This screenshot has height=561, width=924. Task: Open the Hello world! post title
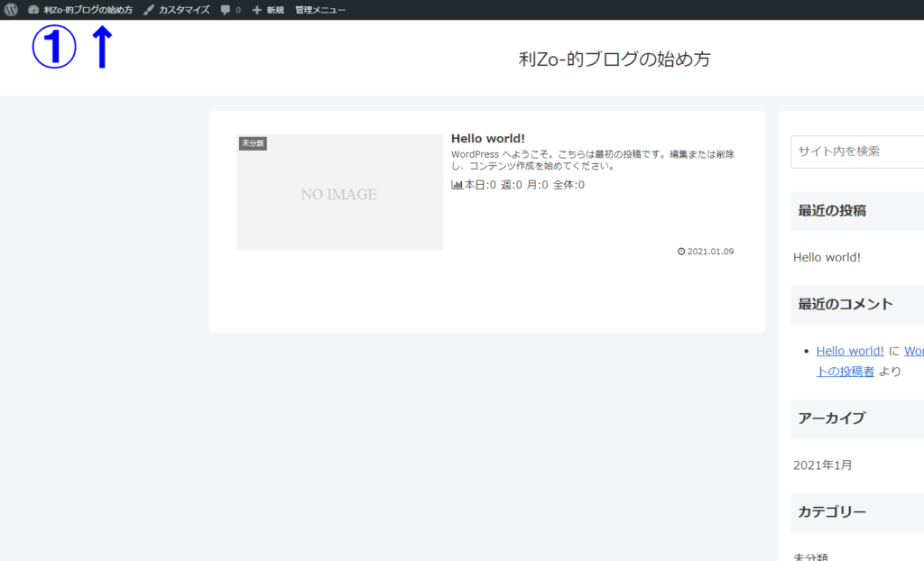coord(487,138)
